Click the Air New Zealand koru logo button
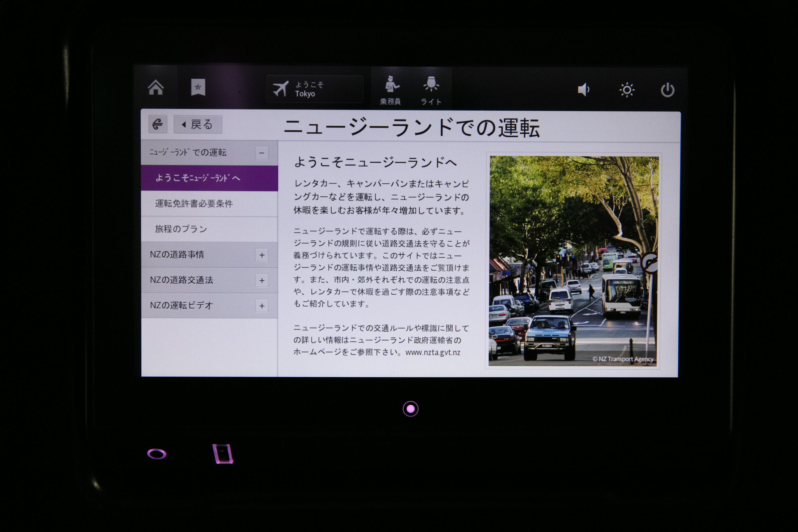The height and width of the screenshot is (532, 798). 158,124
